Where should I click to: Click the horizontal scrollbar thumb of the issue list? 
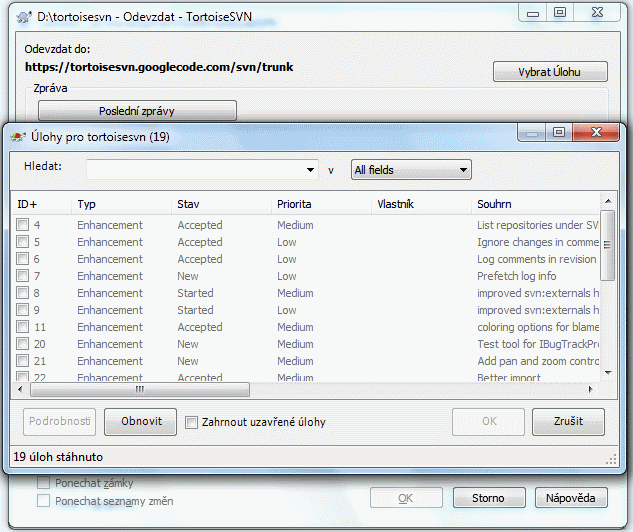tap(140, 390)
